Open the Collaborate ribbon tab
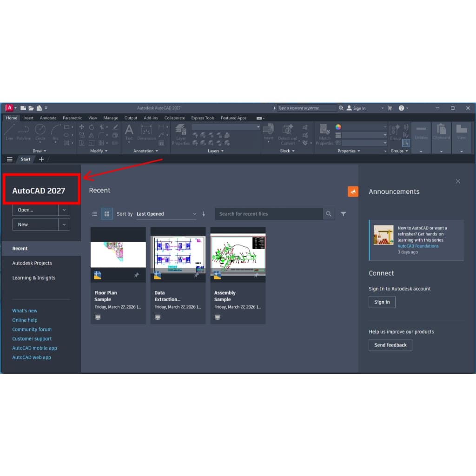 tap(175, 118)
